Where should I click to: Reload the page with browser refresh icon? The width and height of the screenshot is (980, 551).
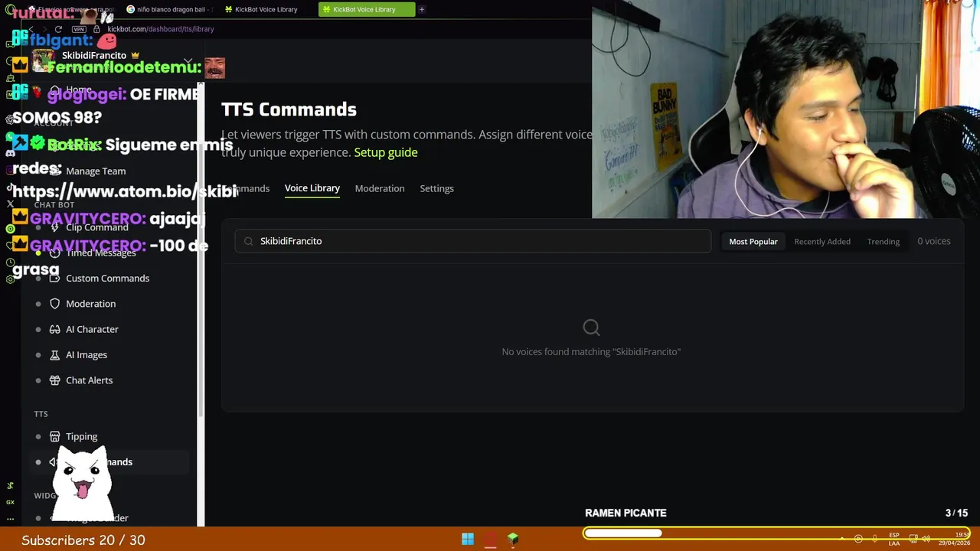pos(58,29)
